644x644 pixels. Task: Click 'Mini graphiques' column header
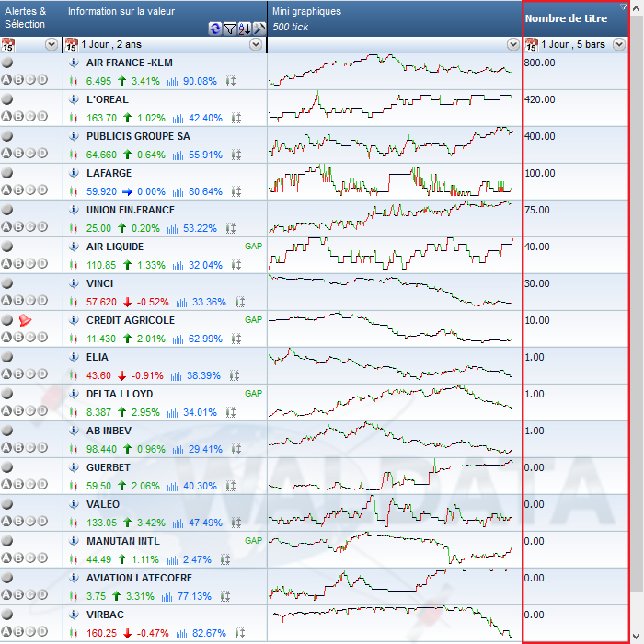pyautogui.click(x=395, y=18)
